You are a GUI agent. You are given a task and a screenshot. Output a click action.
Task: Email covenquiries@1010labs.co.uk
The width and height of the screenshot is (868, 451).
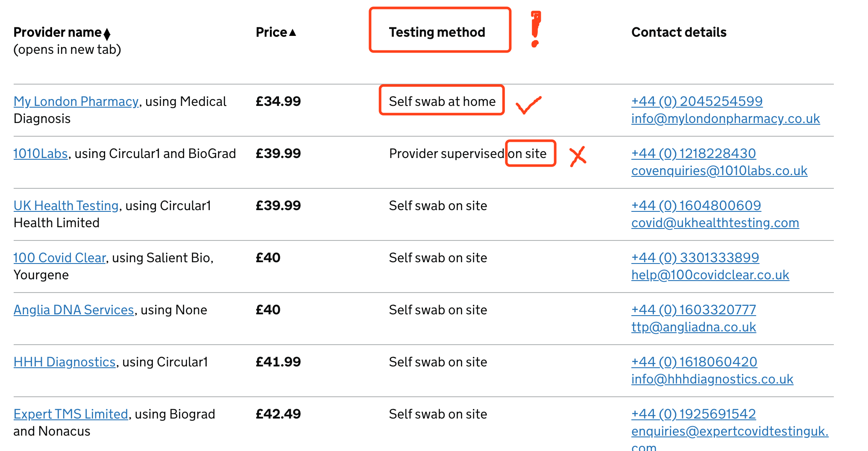tap(719, 171)
